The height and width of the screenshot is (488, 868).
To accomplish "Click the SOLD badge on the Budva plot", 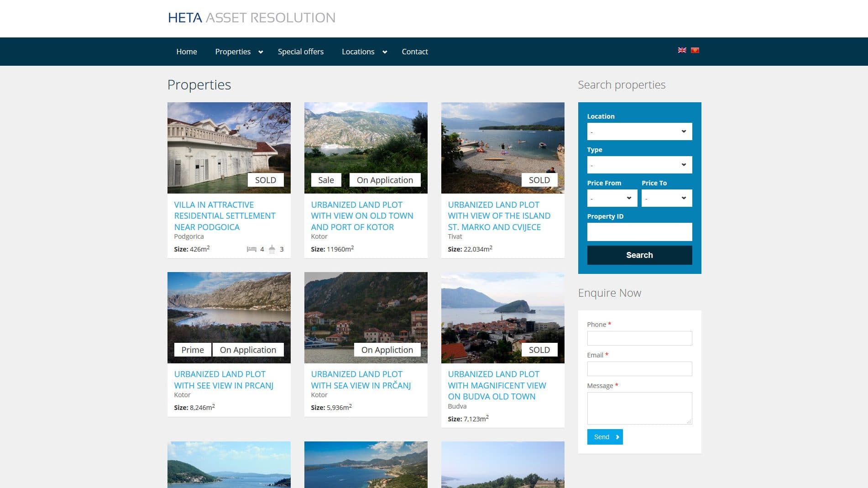I will click(x=539, y=350).
